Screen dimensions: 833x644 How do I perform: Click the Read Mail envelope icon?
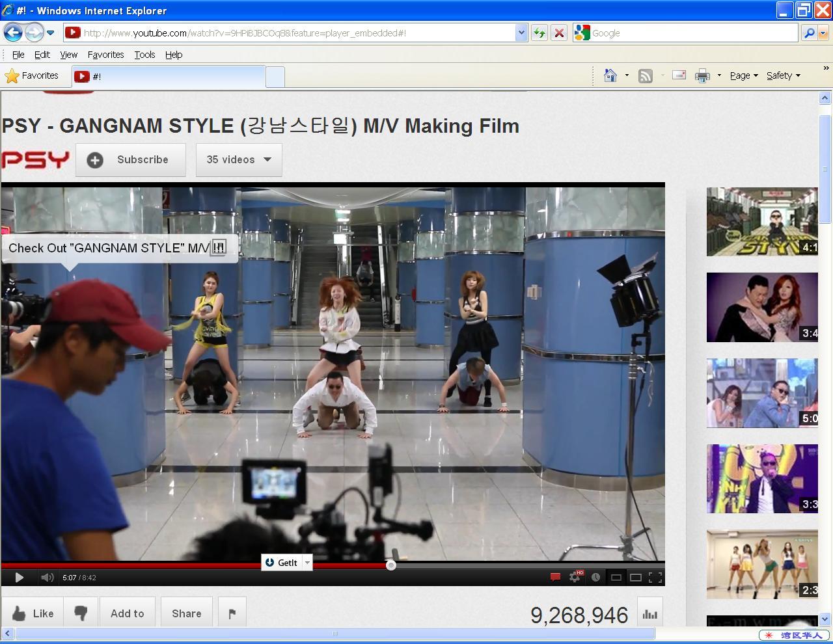coord(679,75)
